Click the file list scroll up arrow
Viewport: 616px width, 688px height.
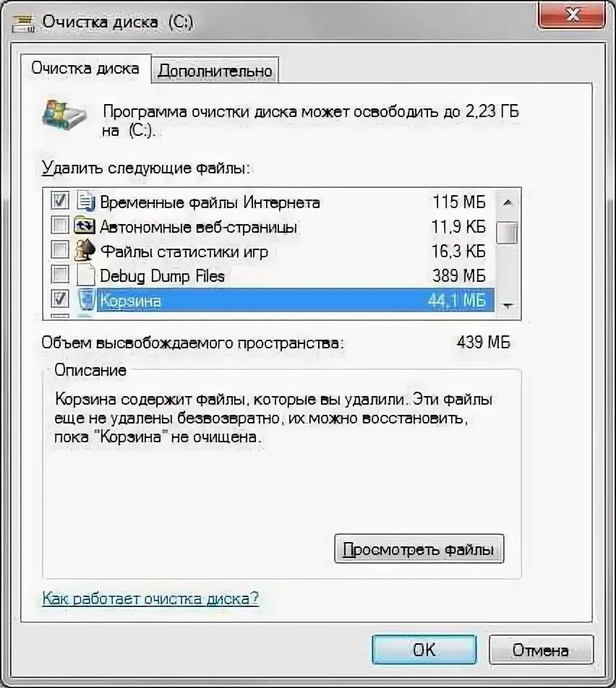(508, 202)
